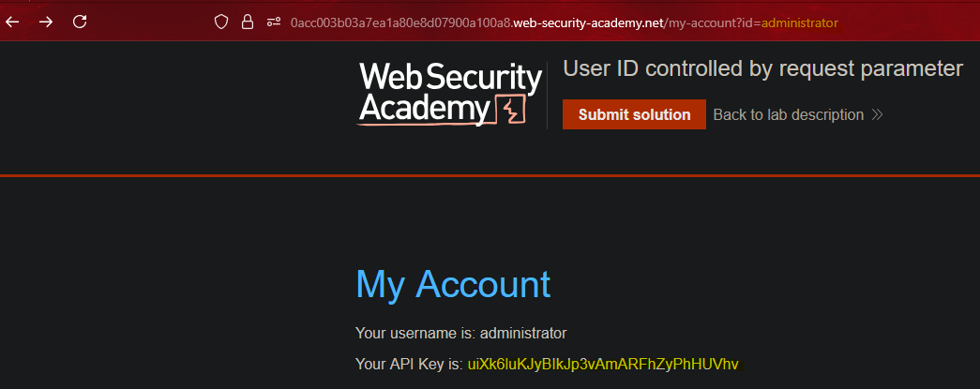This screenshot has width=980, height=389.
Task: Click the browser forward arrow
Action: (46, 21)
